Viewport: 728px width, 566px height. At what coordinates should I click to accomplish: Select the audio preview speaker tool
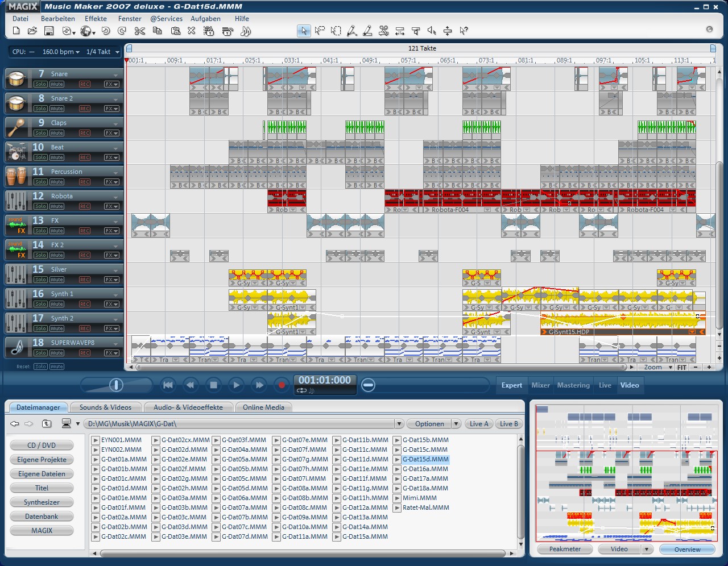coord(432,31)
